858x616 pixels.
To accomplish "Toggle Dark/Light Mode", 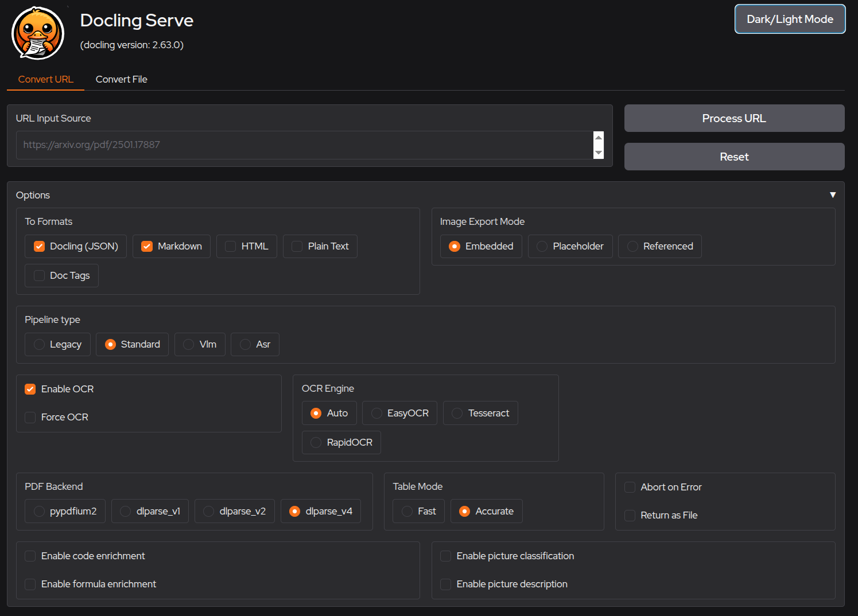I will 789,19.
